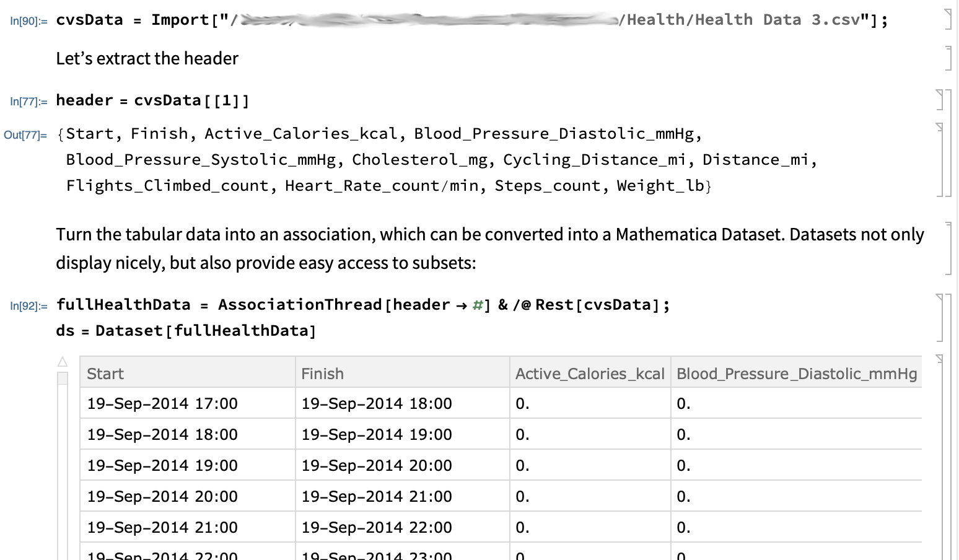Click 'Start' in the Out[77] list

point(90,134)
